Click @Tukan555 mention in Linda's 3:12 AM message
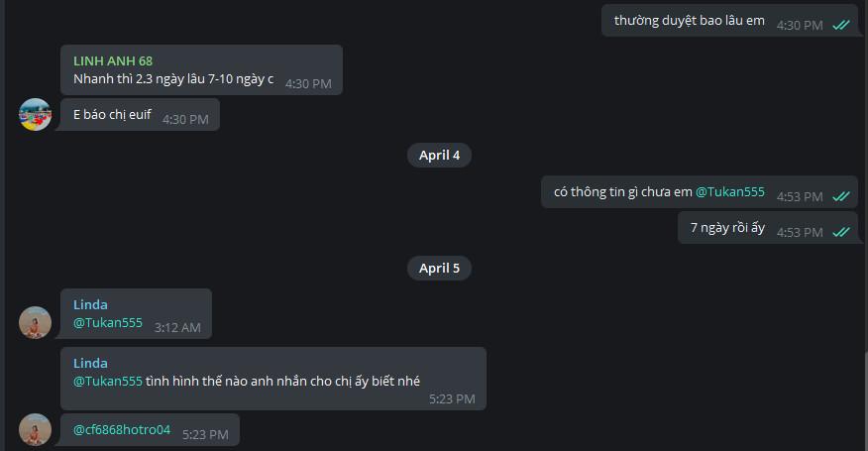The image size is (868, 451). pos(108,323)
